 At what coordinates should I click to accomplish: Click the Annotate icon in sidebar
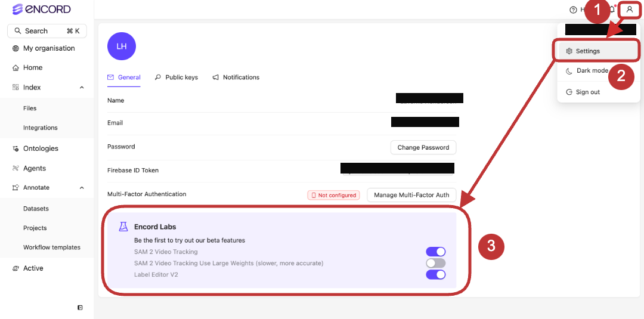[16, 188]
